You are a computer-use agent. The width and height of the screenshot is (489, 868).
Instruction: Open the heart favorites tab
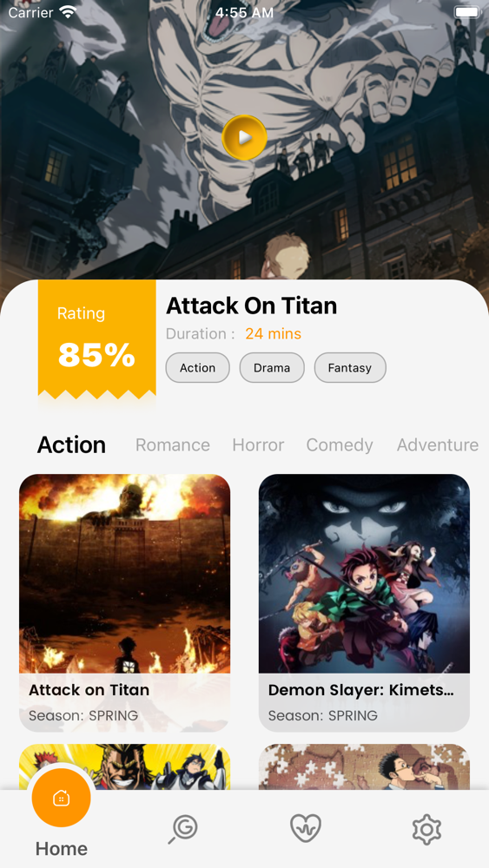(x=306, y=828)
